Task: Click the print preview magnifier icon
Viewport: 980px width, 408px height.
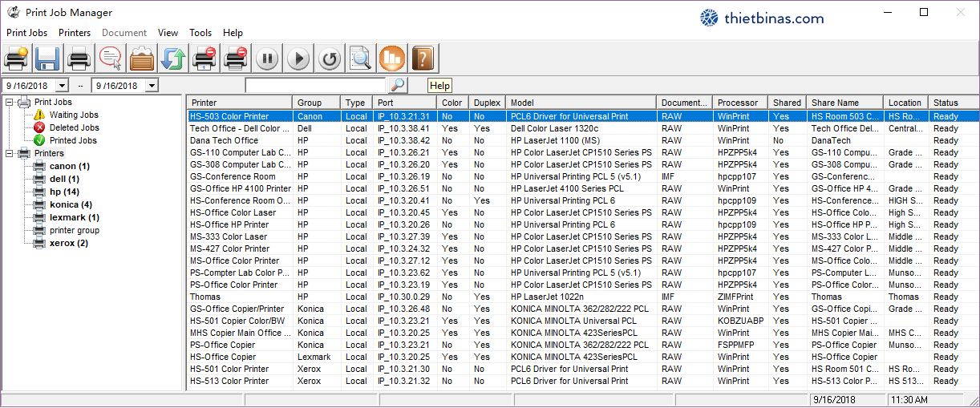Action: click(361, 59)
